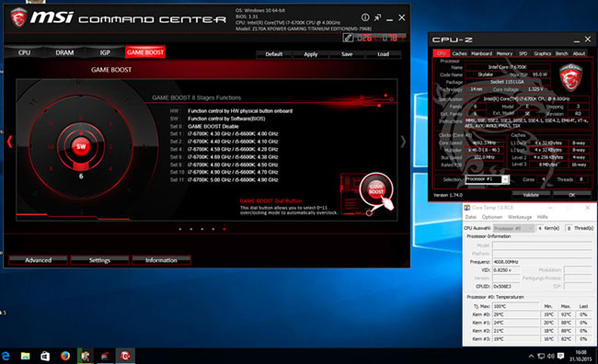The height and width of the screenshot is (364, 598).
Task: Select the first page indicator dot
Action: (x=180, y=229)
